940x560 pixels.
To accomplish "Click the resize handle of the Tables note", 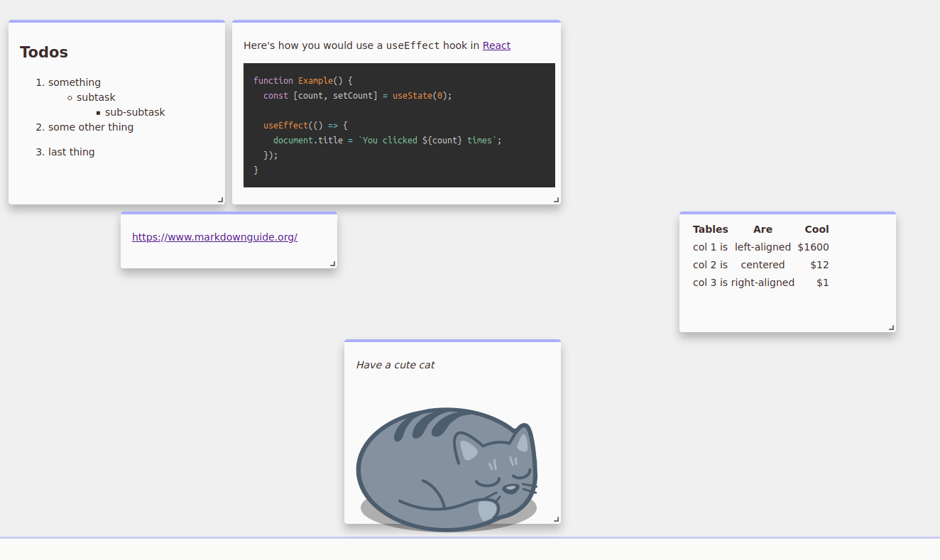I will (x=892, y=328).
